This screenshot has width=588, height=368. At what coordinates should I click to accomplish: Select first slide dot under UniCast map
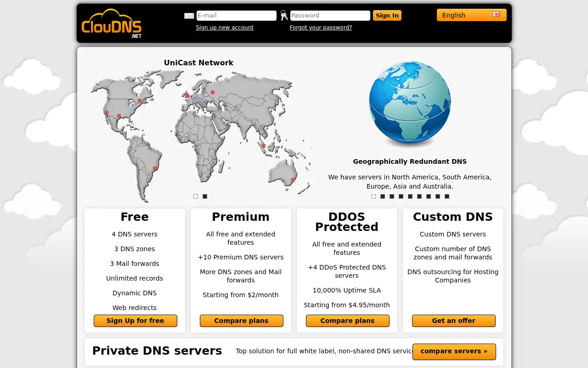coord(196,196)
